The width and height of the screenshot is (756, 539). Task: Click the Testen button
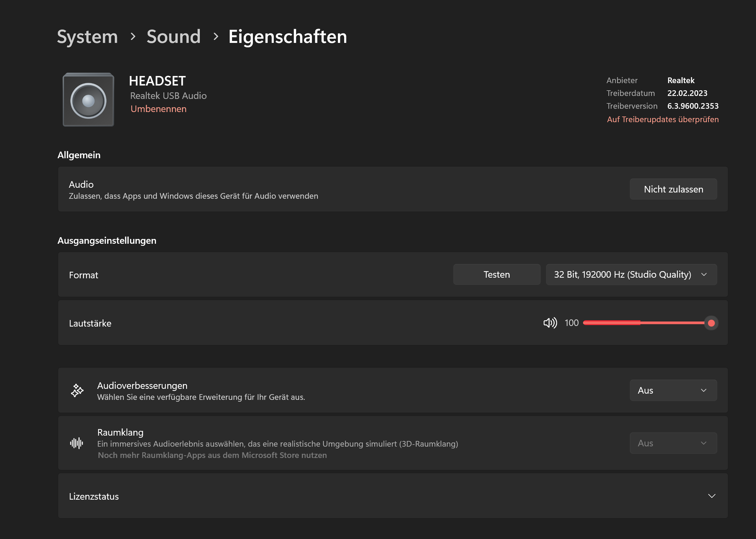[x=497, y=274]
